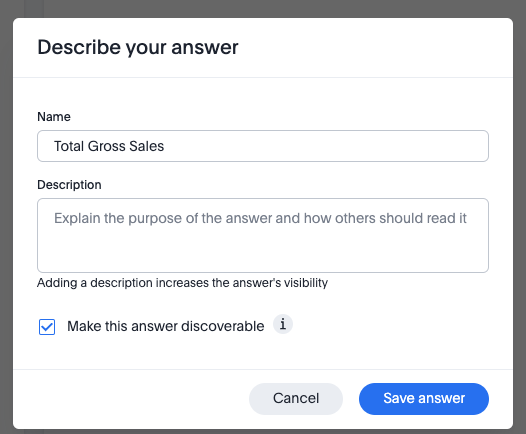Click the blue checkmark in the checkbox

pyautogui.click(x=47, y=327)
